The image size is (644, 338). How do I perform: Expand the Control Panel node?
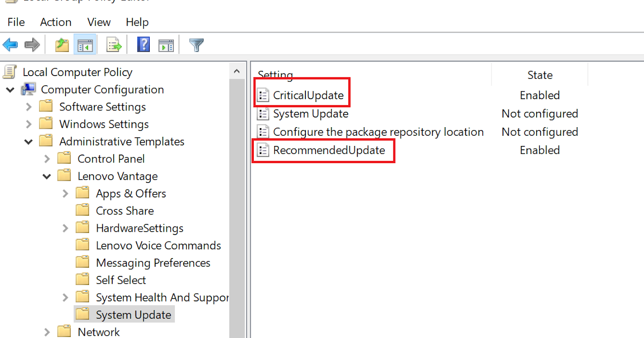[47, 159]
